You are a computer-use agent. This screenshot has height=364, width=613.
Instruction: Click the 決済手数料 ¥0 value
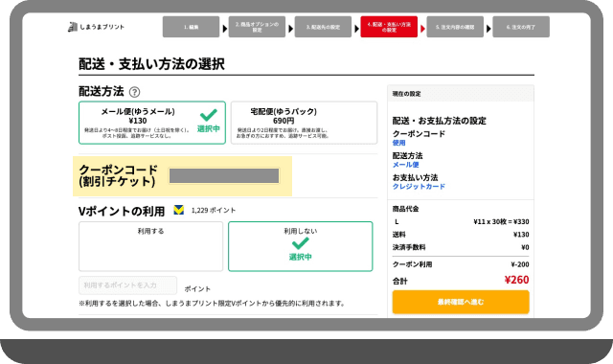tap(525, 247)
